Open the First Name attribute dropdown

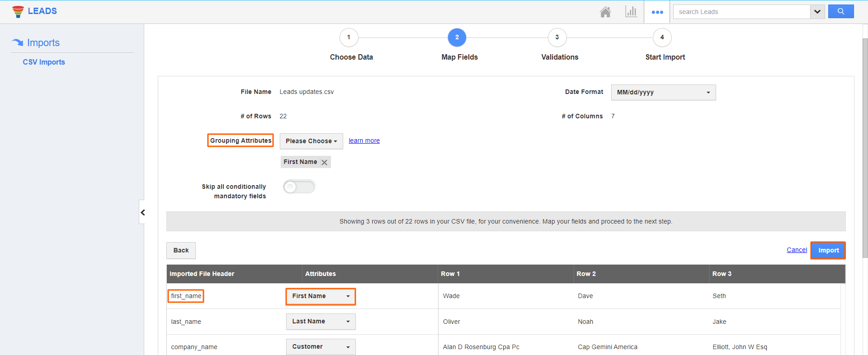coord(321,296)
